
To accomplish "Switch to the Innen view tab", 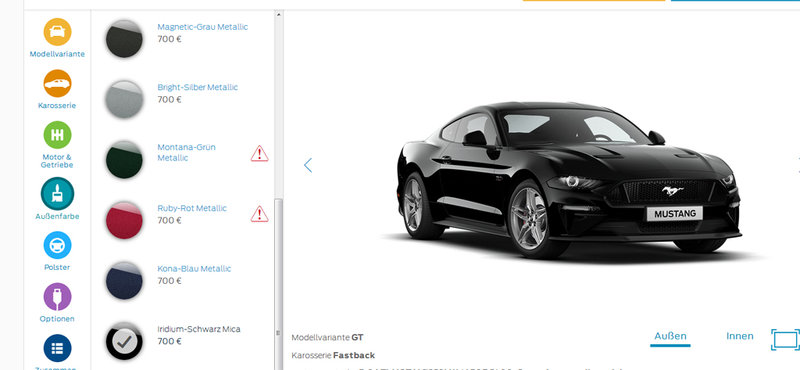I will pyautogui.click(x=740, y=336).
